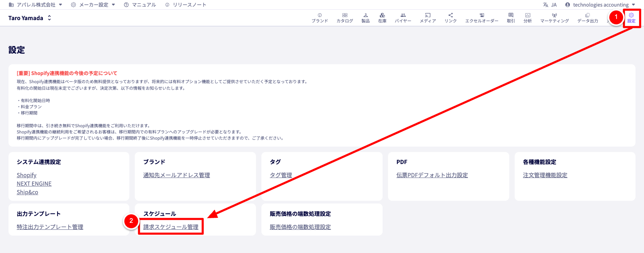The image size is (644, 253).
Task: Open the エクセルオーダー icon
Action: pyautogui.click(x=482, y=18)
